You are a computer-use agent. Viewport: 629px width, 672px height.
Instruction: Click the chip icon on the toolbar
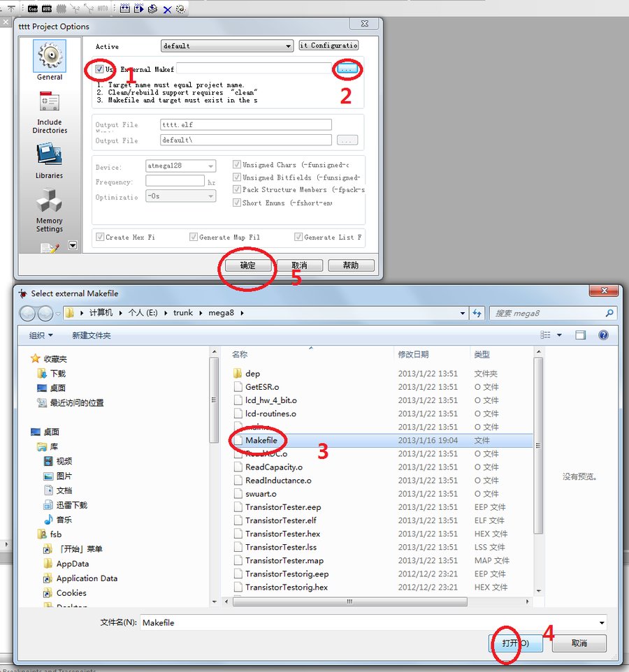62,8
